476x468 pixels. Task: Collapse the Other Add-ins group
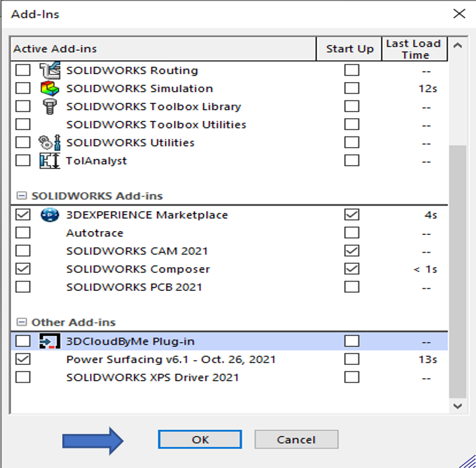click(22, 323)
